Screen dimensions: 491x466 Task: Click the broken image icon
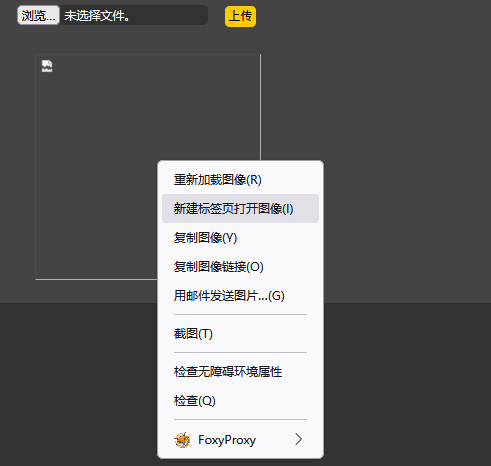click(47, 66)
